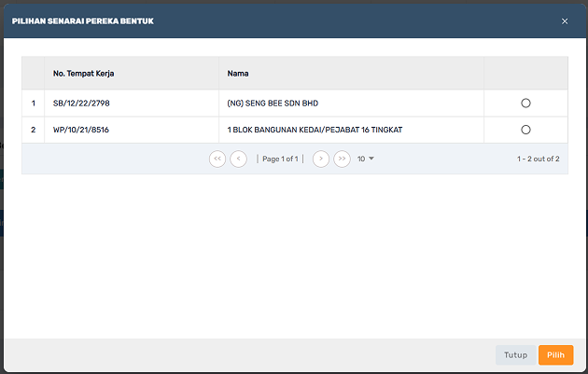Go to first page of results
The image size is (588, 374).
(x=217, y=159)
